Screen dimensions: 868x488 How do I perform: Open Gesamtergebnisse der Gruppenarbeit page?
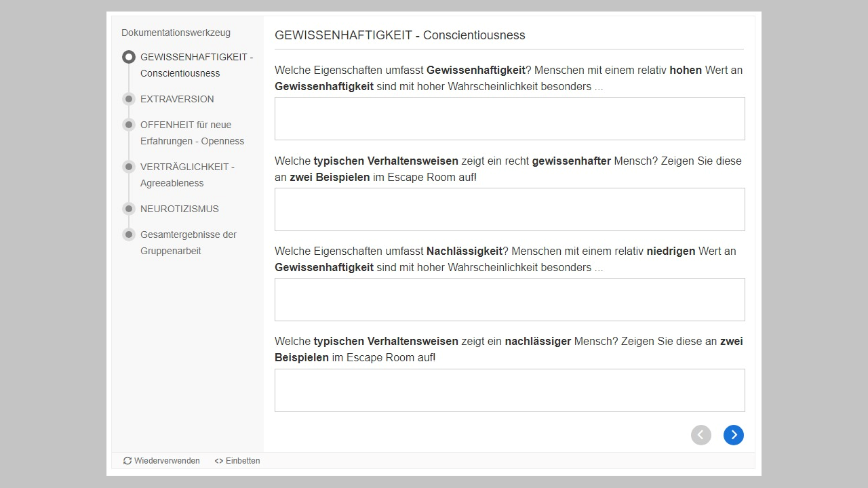(x=188, y=243)
